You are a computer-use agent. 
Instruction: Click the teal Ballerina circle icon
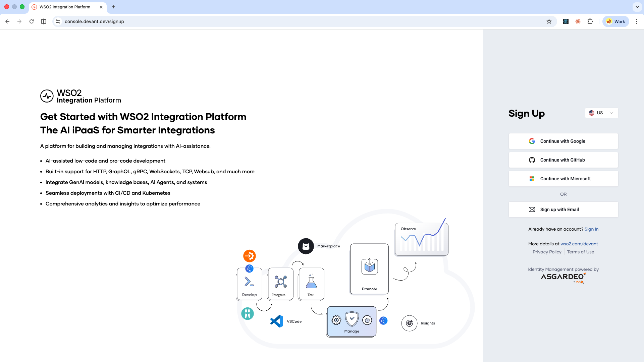click(x=248, y=314)
